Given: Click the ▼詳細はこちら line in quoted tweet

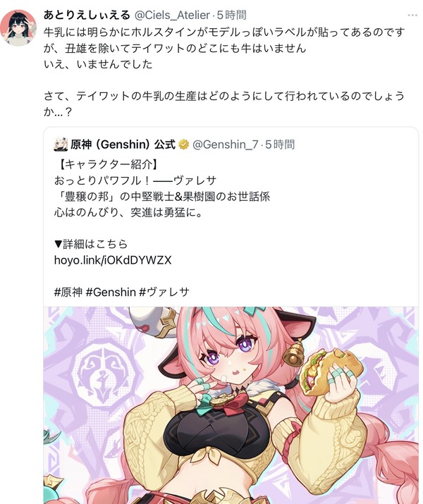Looking at the screenshot, I should coord(91,244).
